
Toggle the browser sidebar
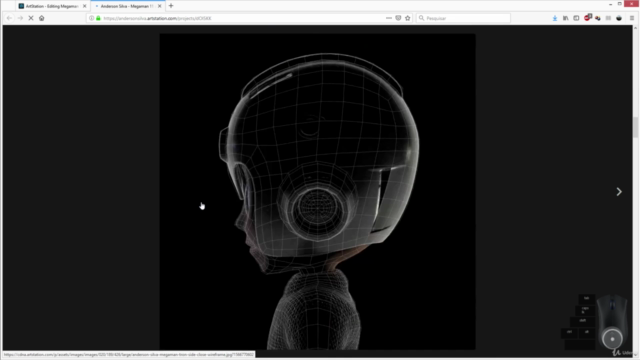(576, 18)
